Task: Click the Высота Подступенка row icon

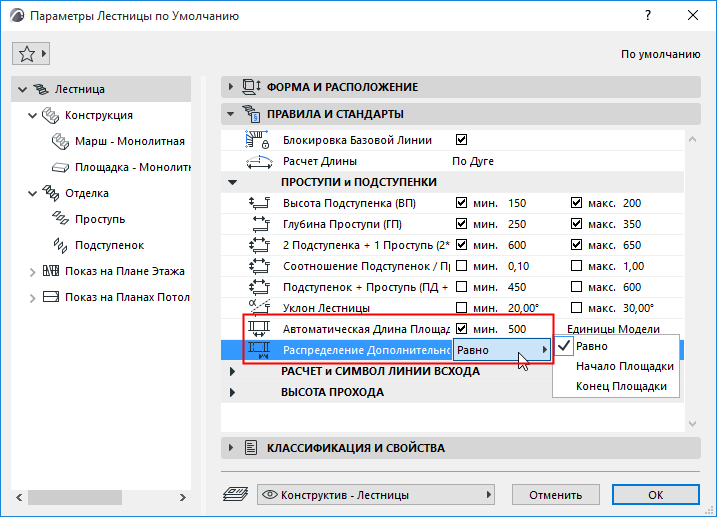Action: click(x=259, y=203)
